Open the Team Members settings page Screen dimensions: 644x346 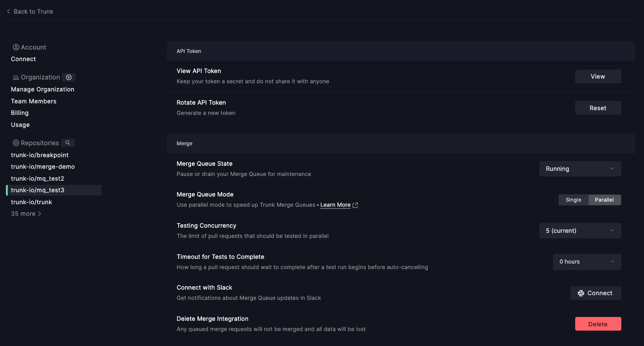click(34, 101)
